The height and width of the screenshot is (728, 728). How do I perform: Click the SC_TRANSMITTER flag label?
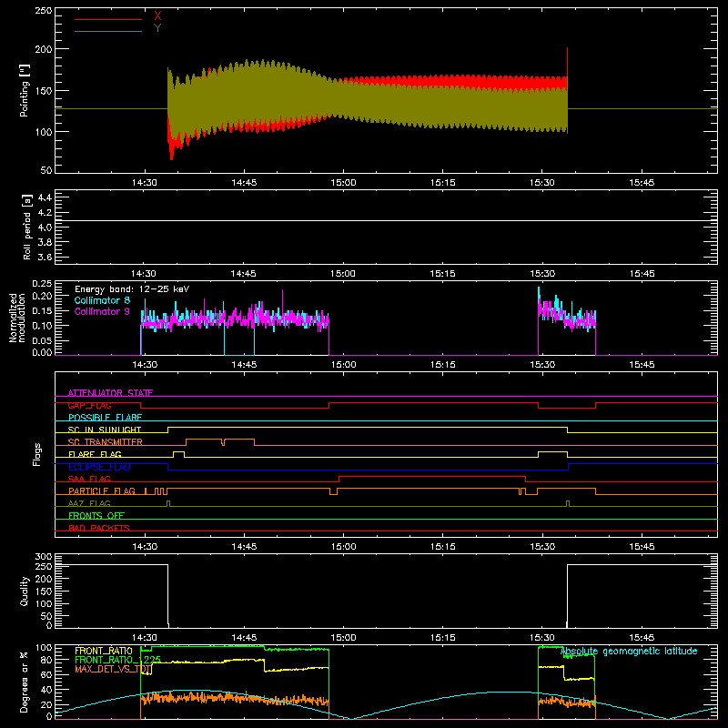click(106, 442)
